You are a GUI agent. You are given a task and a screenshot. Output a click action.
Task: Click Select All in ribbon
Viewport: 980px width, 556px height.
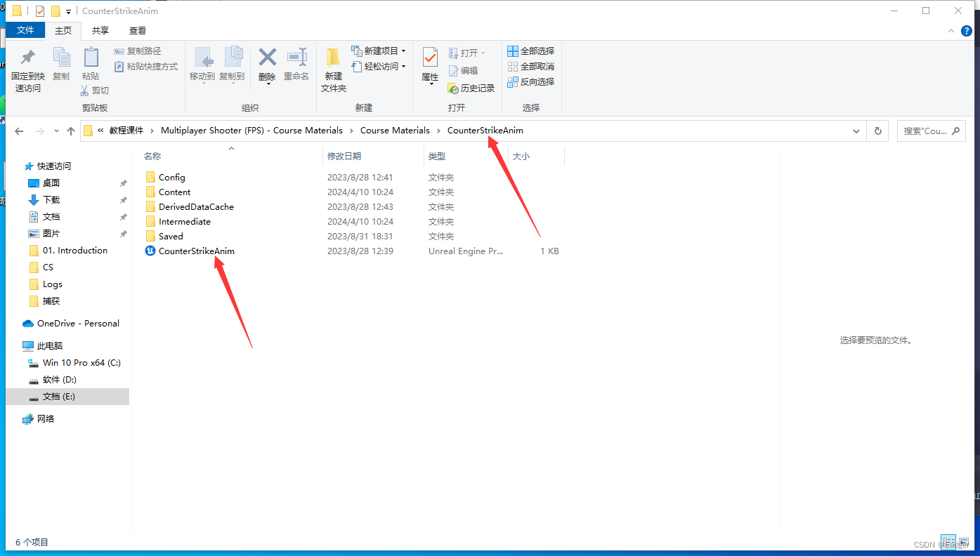point(531,51)
